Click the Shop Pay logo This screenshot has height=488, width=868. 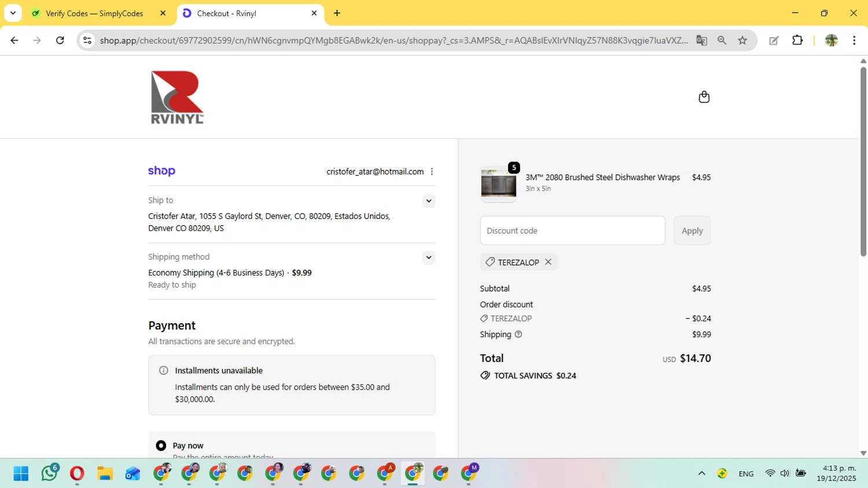tap(161, 171)
